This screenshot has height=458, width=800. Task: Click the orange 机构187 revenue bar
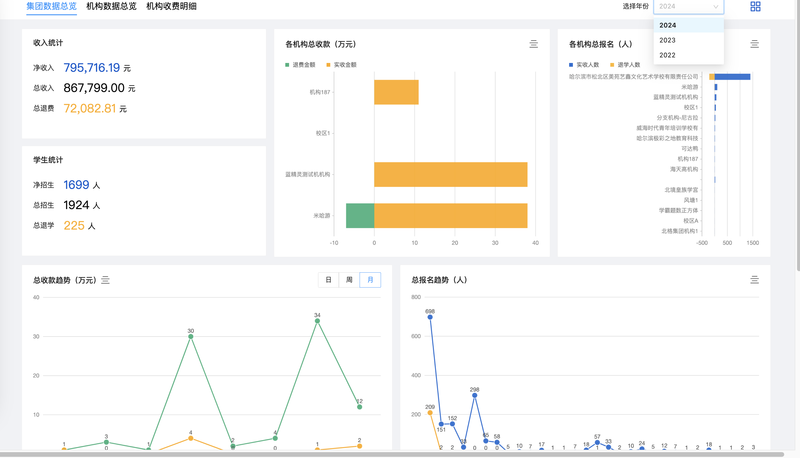point(396,92)
